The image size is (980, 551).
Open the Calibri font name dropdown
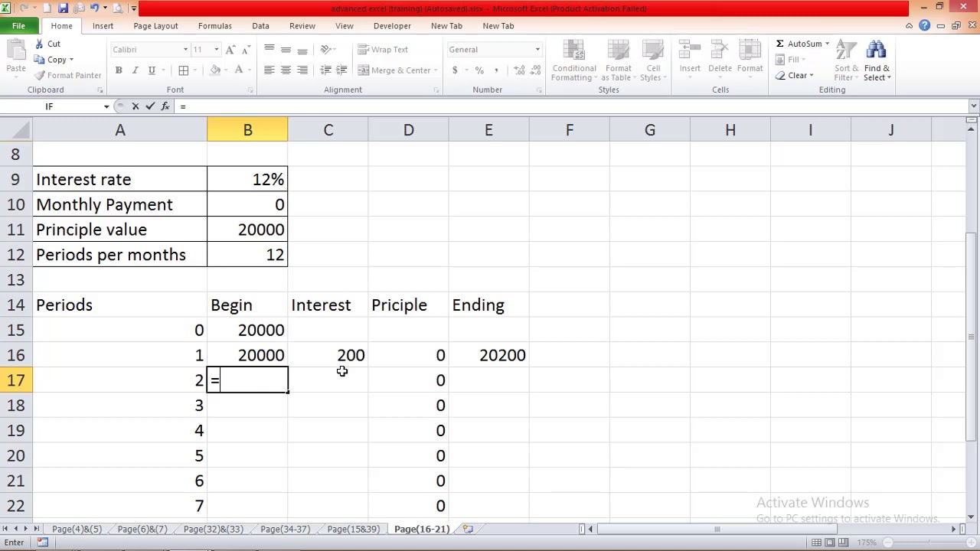(185, 50)
